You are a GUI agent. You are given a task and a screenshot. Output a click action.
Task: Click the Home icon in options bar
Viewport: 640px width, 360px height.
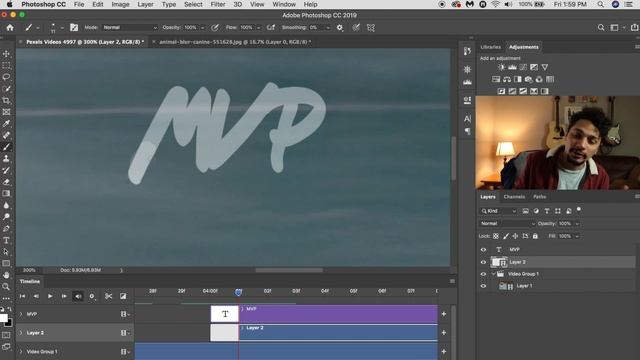10,27
